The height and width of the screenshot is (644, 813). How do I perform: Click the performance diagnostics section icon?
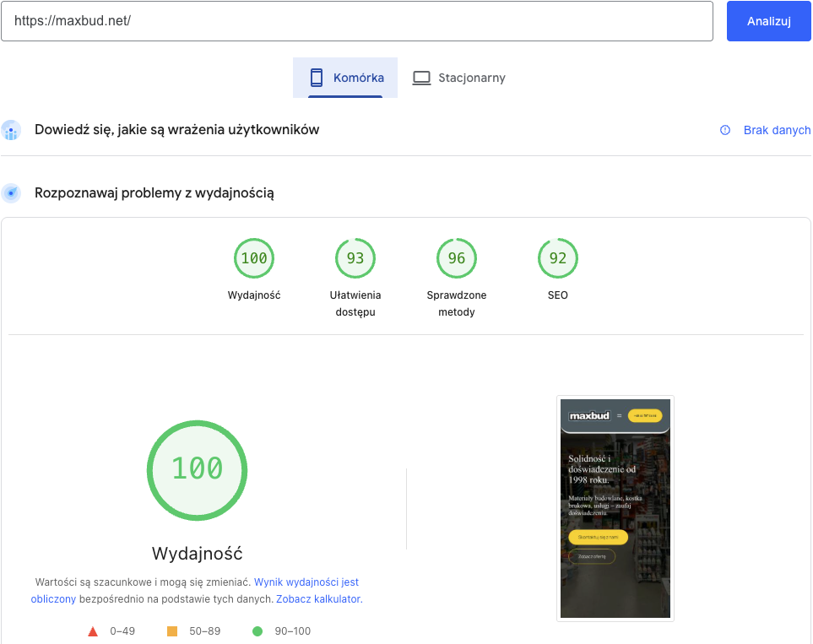[x=12, y=192]
